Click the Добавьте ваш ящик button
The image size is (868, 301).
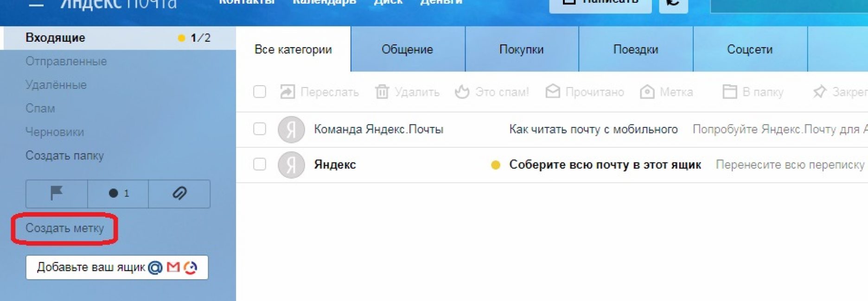pos(117,267)
